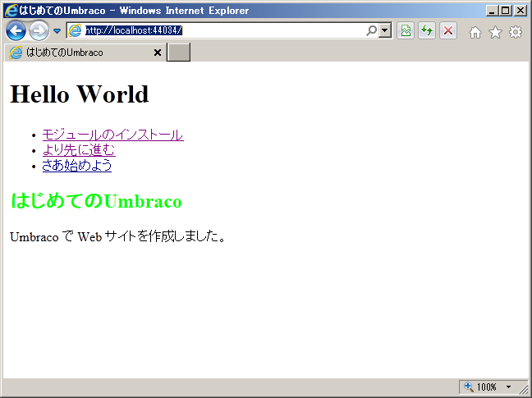Click the green はじめてのUmbraco heading

coord(96,201)
